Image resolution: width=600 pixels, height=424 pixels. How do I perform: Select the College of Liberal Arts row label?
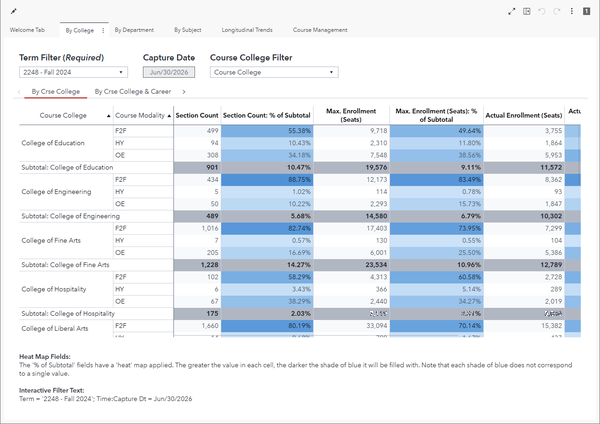pos(55,329)
